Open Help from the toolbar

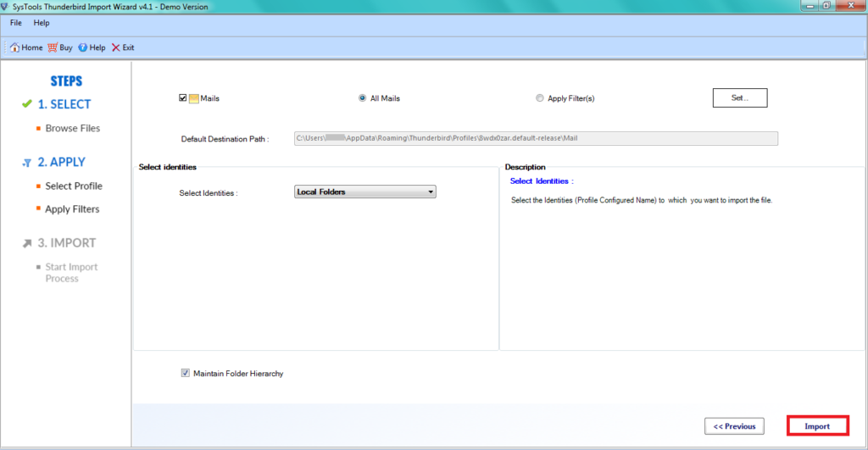pos(92,47)
